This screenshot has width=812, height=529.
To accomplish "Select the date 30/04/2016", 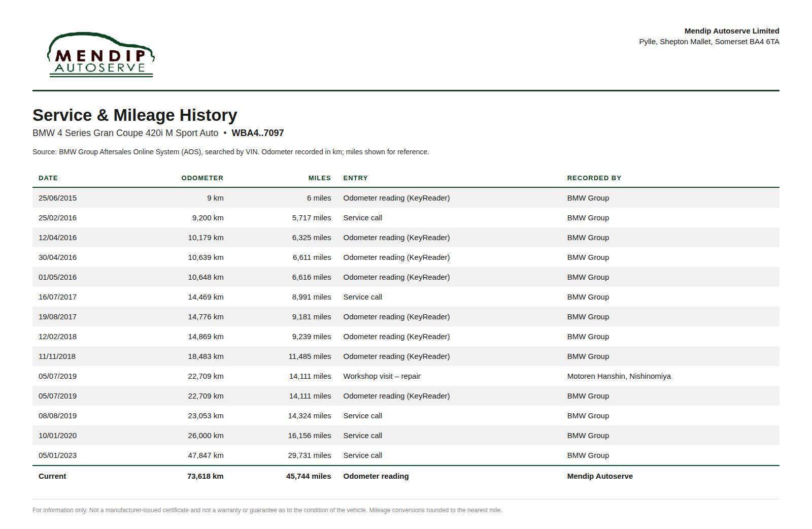I will tap(58, 257).
